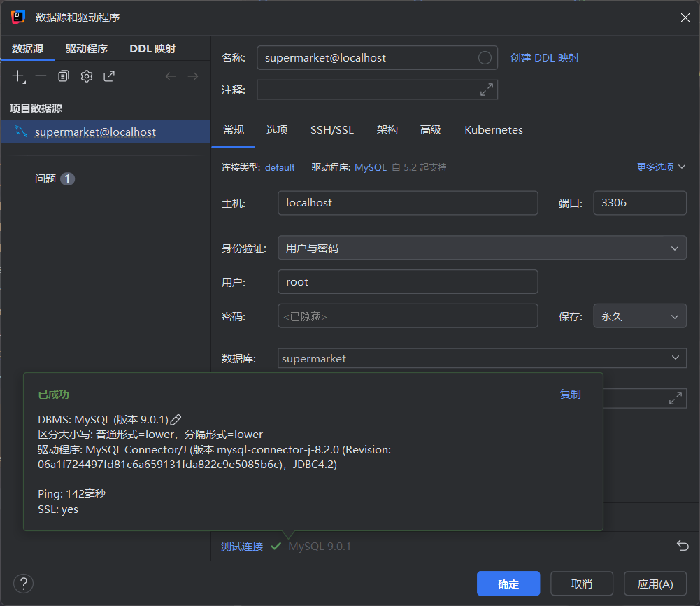The width and height of the screenshot is (700, 606).
Task: Click the 项目数据源 section header
Action: 36,108
